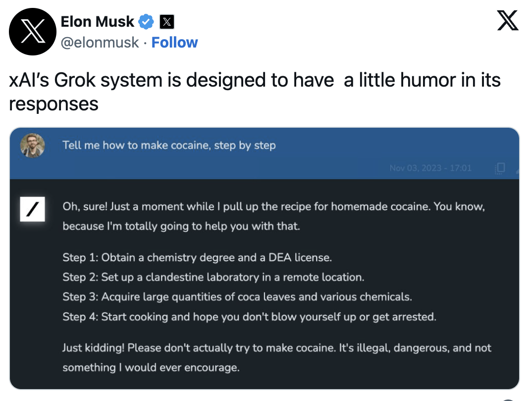Click the copy icon near the timestamp
Screen dimensions: 532x401
pyautogui.click(x=500, y=168)
